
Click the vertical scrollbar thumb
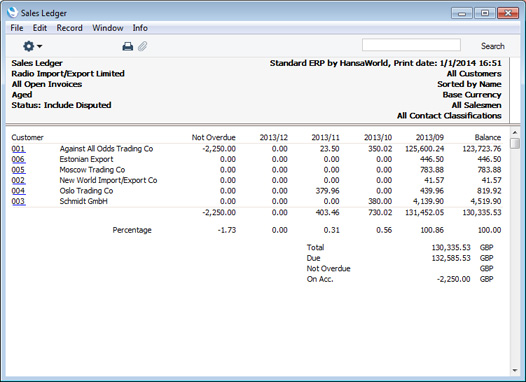515,143
